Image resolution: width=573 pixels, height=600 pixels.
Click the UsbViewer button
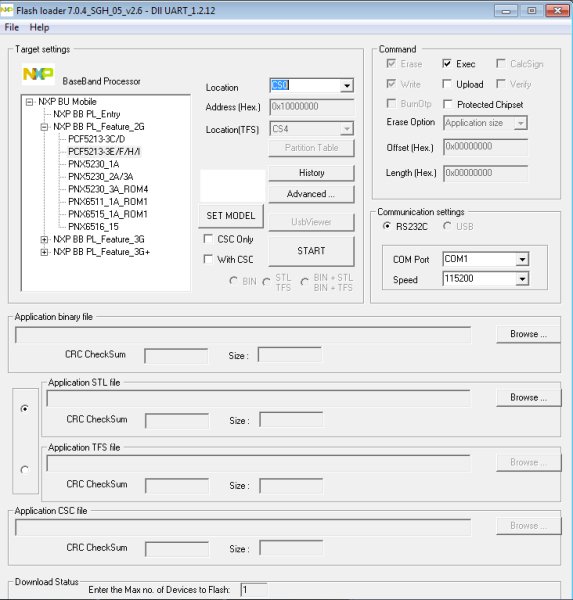(311, 222)
